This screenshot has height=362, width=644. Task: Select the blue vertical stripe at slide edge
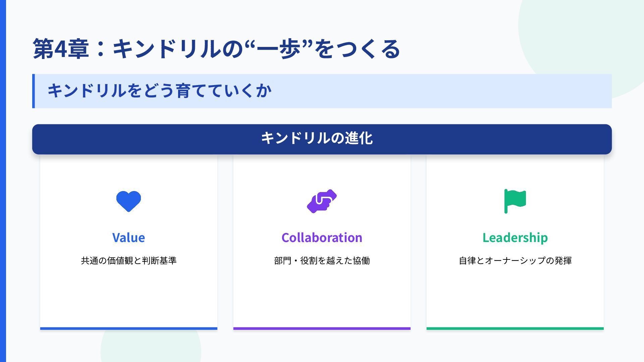coord(3,181)
